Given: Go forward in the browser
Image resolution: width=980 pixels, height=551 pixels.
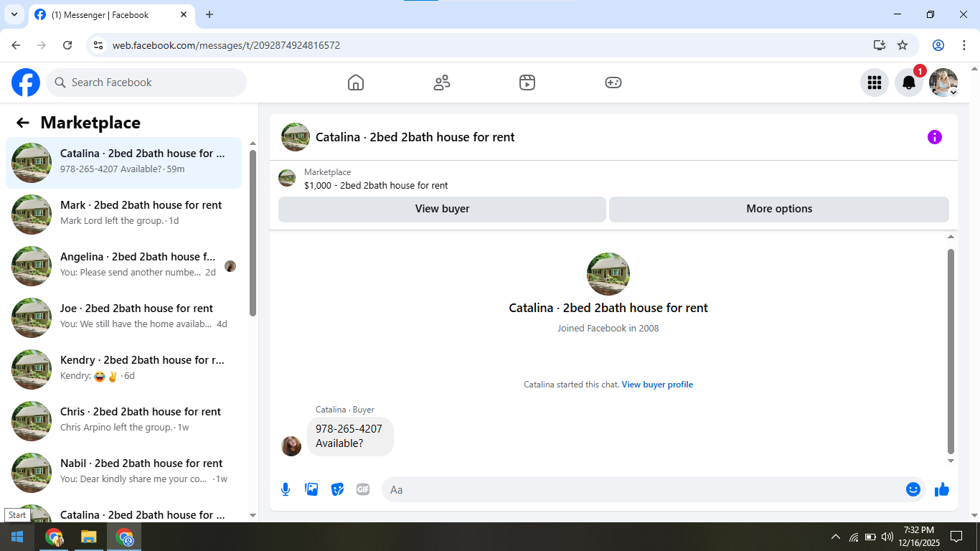Looking at the screenshot, I should [x=42, y=45].
